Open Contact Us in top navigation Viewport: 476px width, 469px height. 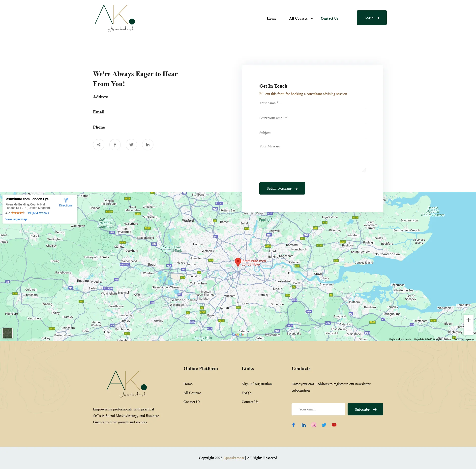coord(329,18)
